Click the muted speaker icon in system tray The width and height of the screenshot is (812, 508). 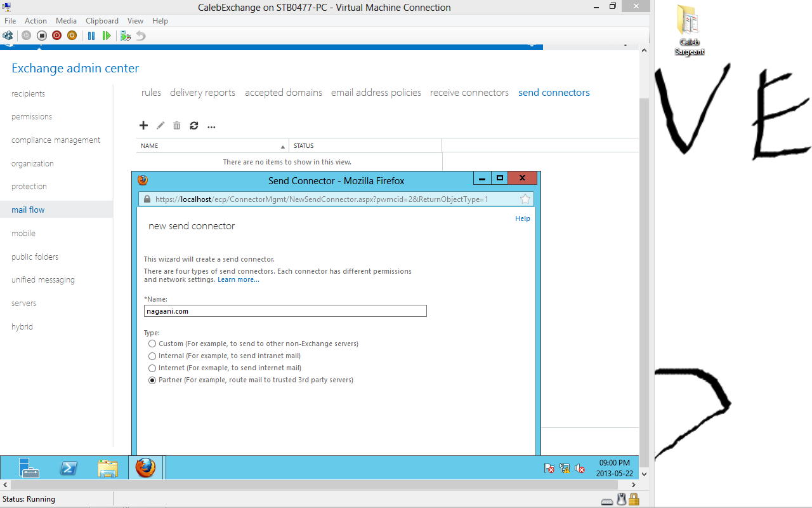pyautogui.click(x=580, y=468)
